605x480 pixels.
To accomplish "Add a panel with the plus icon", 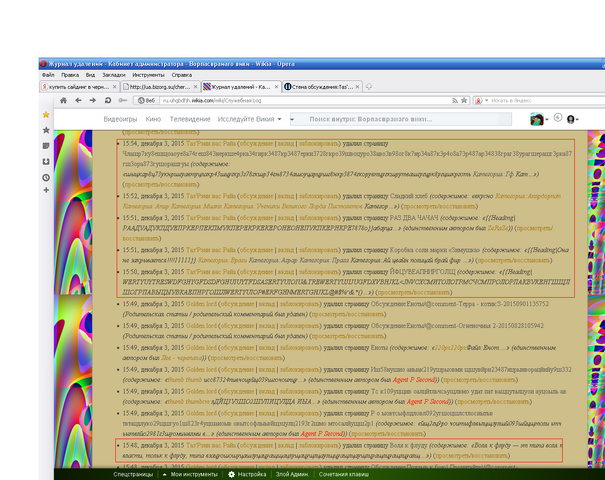I will point(46,190).
